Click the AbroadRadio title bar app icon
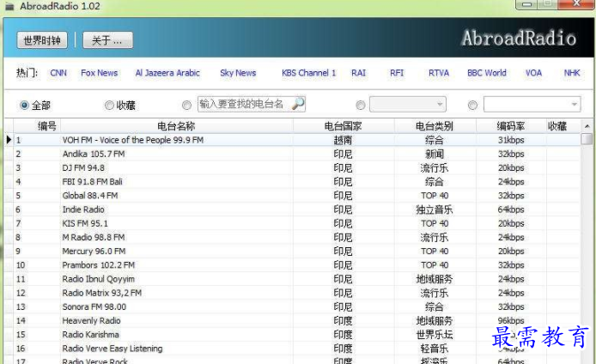The height and width of the screenshot is (364, 596). coord(9,6)
